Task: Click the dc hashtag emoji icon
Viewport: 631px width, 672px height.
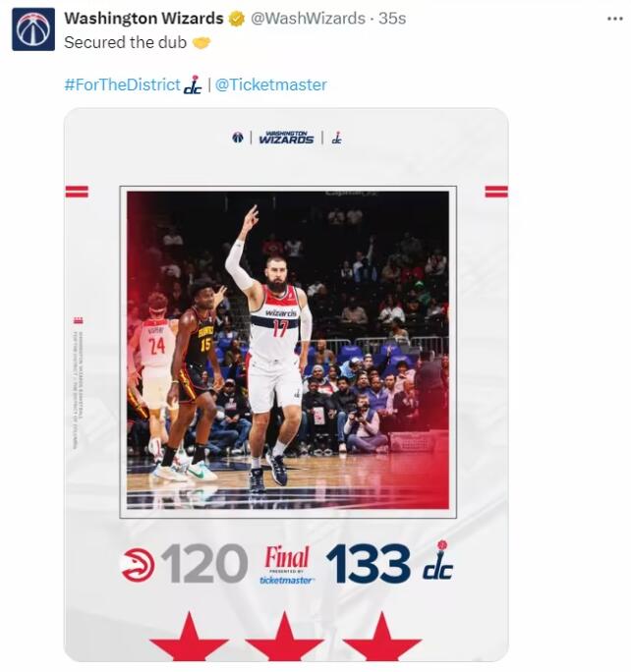Action: point(193,84)
